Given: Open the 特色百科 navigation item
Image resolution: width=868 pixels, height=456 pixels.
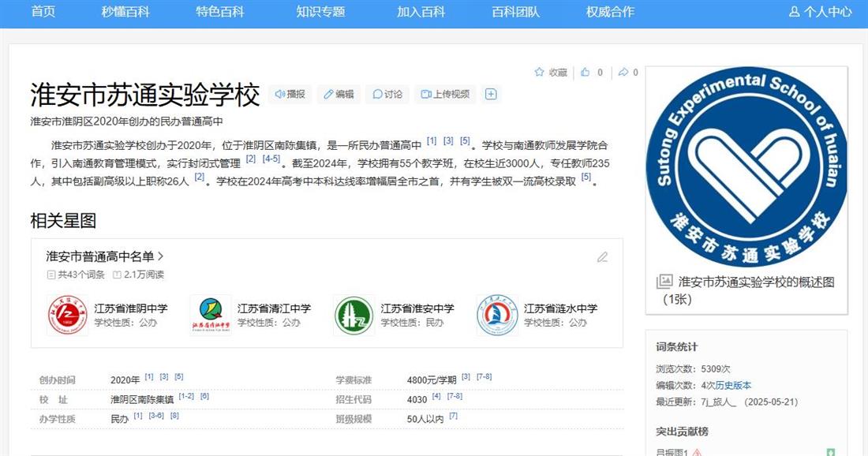Looking at the screenshot, I should coord(220,12).
